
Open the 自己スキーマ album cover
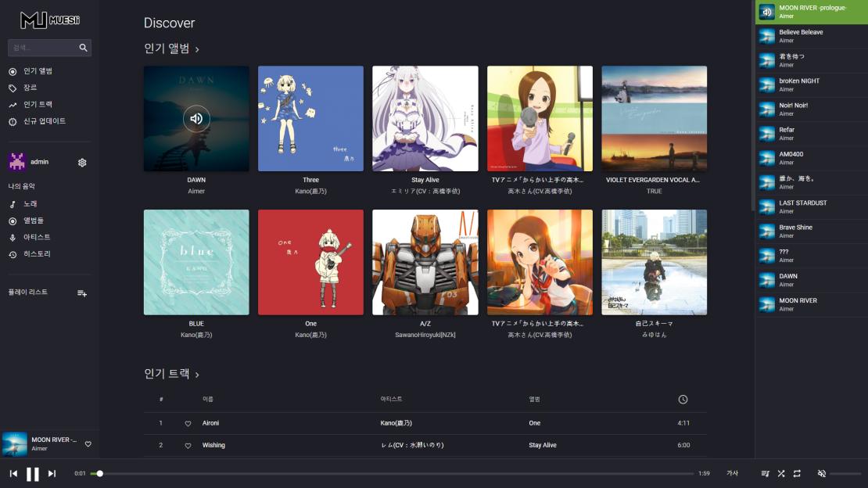pos(655,262)
